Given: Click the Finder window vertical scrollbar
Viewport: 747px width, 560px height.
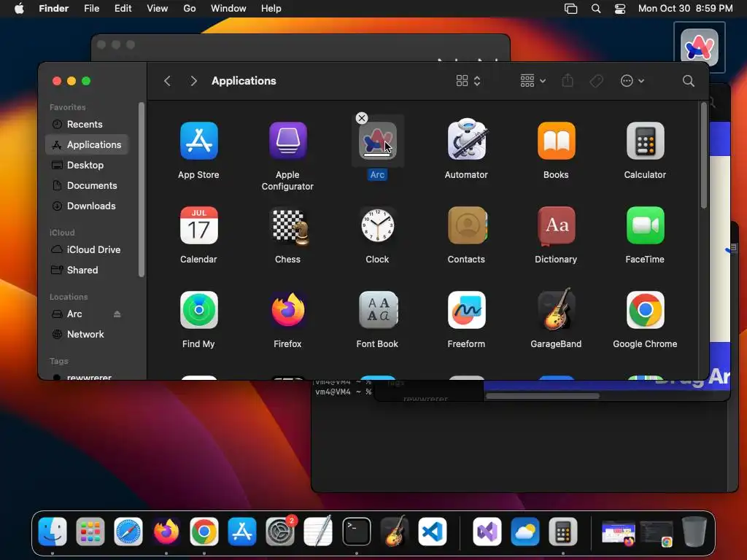Looking at the screenshot, I should pos(704,155).
